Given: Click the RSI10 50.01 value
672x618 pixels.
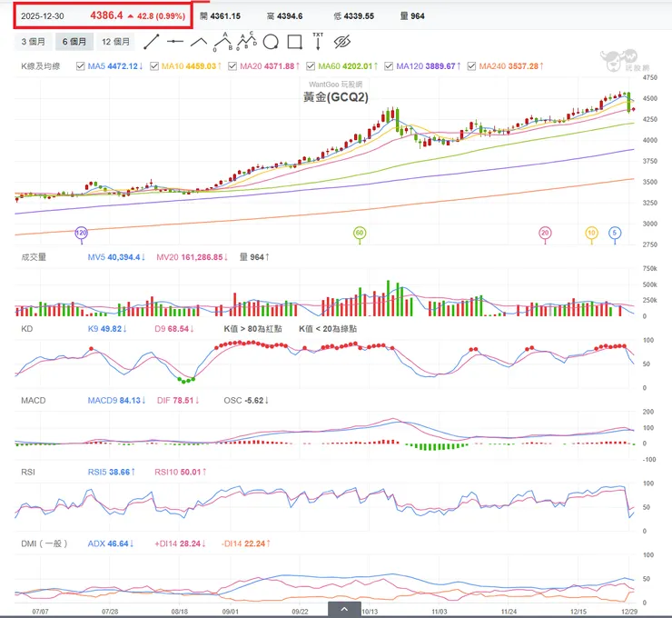Looking at the screenshot, I should point(181,472).
